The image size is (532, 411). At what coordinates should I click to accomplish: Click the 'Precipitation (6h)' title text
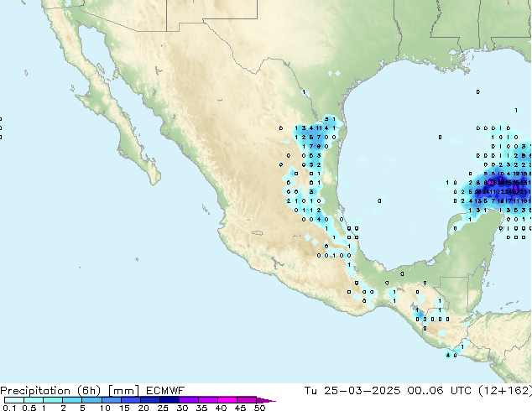[x=50, y=391]
